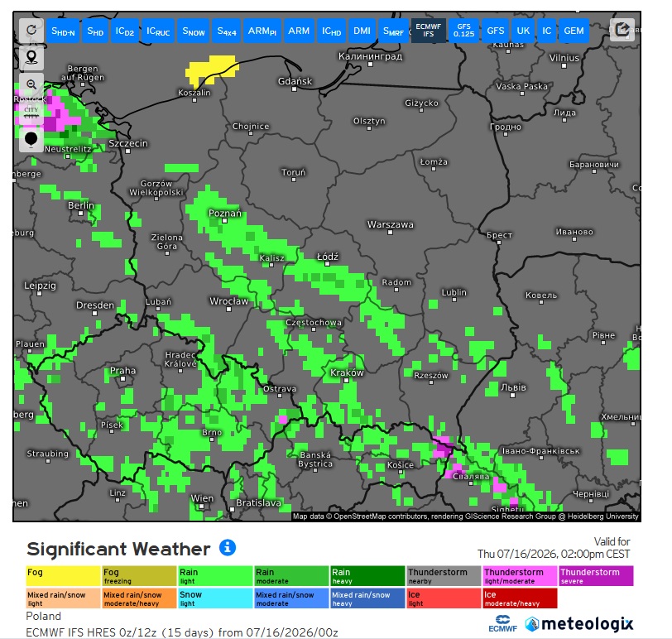The height and width of the screenshot is (639, 672).
Task: Click the zoom out magnifier icon
Action: (x=31, y=84)
